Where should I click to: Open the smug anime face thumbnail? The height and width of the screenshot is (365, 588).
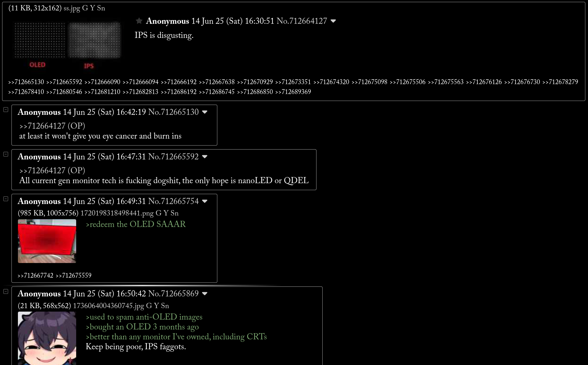47,338
